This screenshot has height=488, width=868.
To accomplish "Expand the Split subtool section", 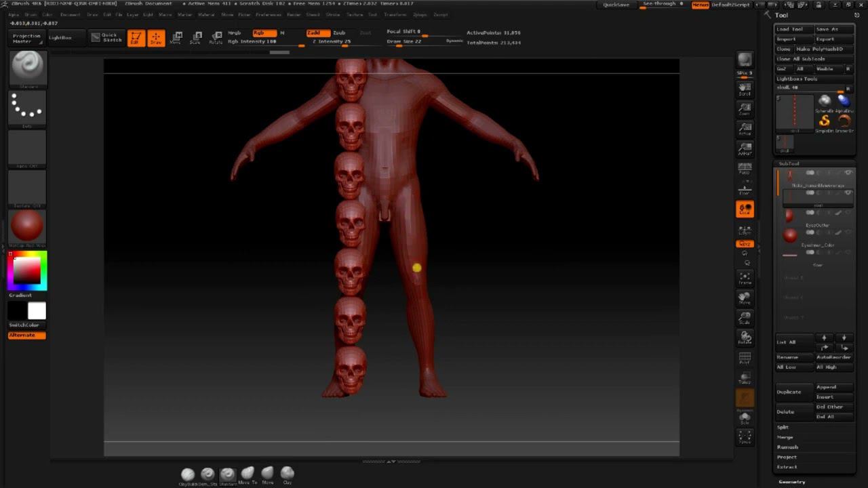I will click(783, 427).
